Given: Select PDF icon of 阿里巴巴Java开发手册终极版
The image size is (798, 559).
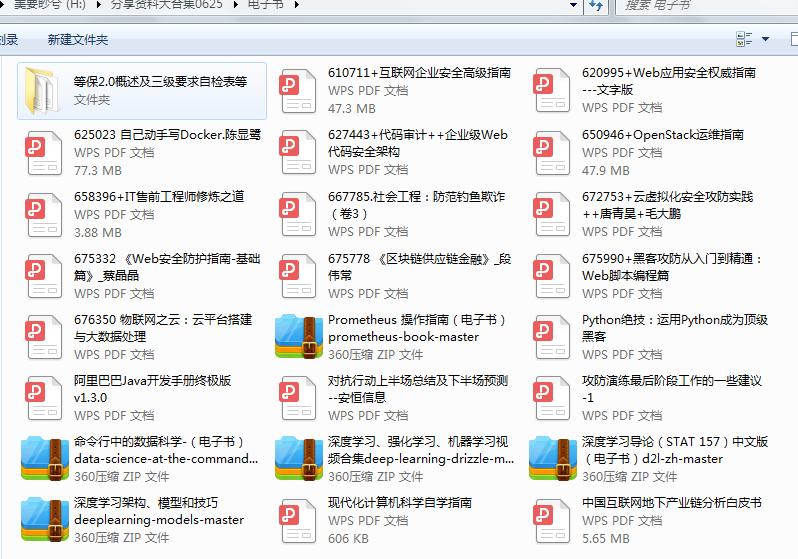Looking at the screenshot, I should [x=44, y=398].
